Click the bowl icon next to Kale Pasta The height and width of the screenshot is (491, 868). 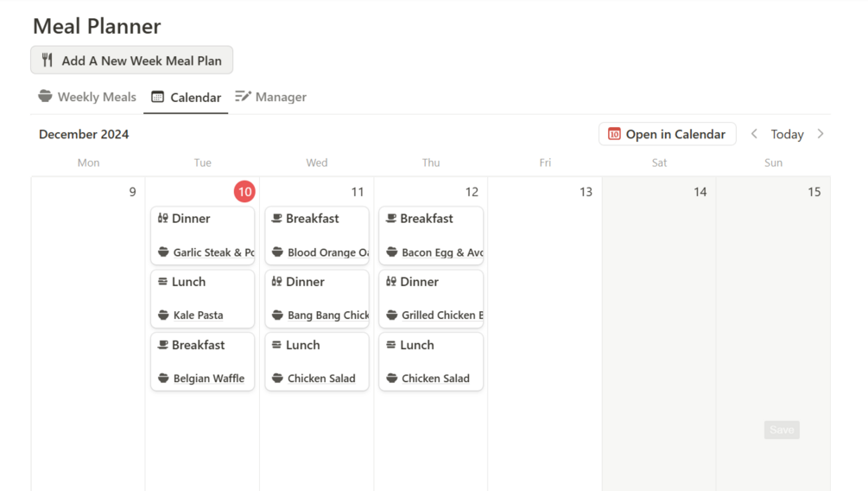click(x=163, y=316)
